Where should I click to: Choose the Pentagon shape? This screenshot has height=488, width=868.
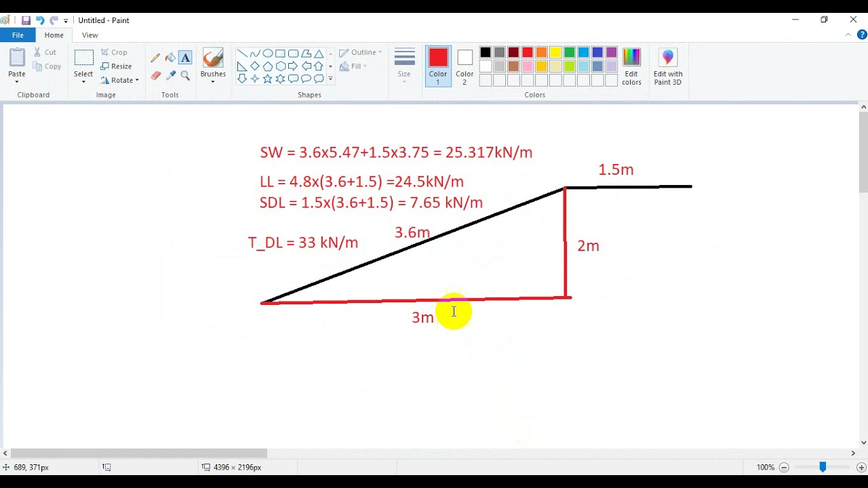pos(268,66)
